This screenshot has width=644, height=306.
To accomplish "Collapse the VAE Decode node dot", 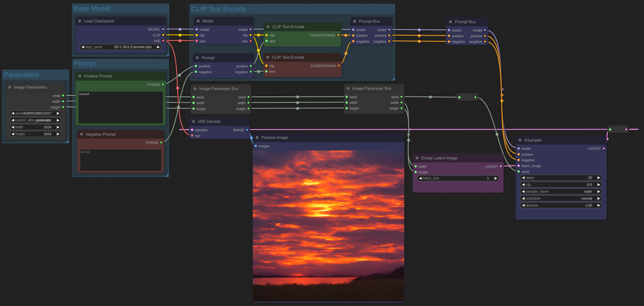I will 193,121.
